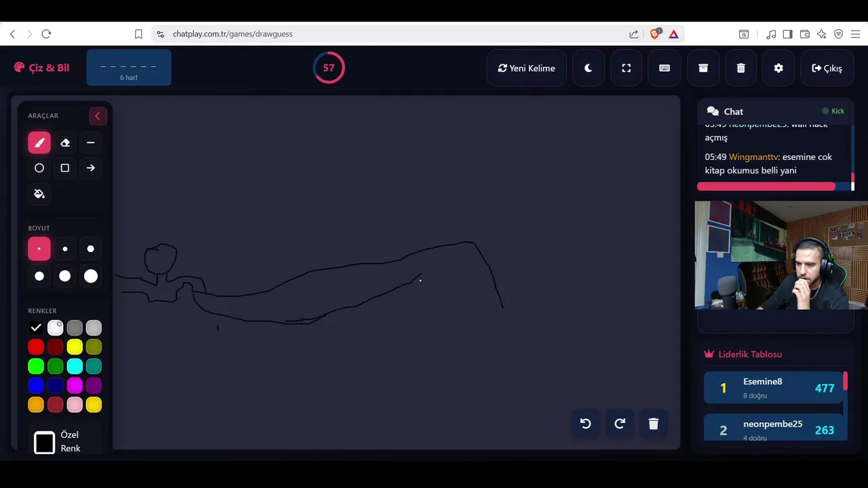Click the Kick connection status indicator
Image resolution: width=868 pixels, height=488 pixels.
click(x=833, y=111)
